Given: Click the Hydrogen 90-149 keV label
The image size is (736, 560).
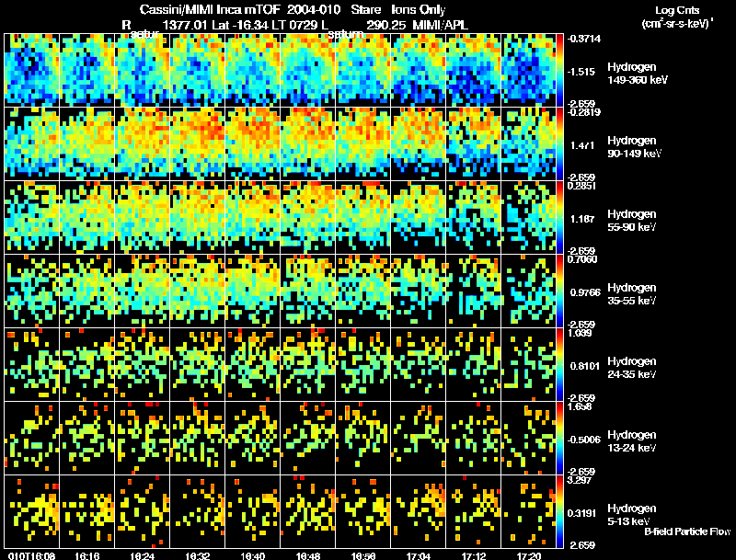Looking at the screenshot, I should 634,146.
